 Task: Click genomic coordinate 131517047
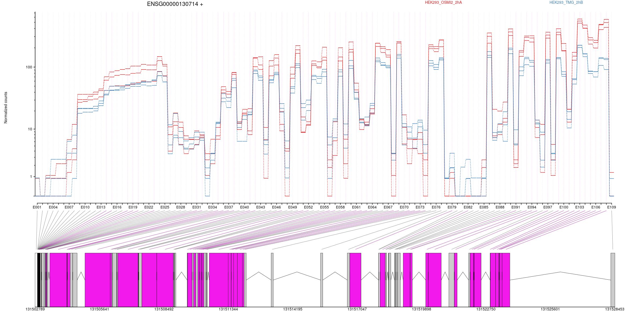tap(357, 309)
